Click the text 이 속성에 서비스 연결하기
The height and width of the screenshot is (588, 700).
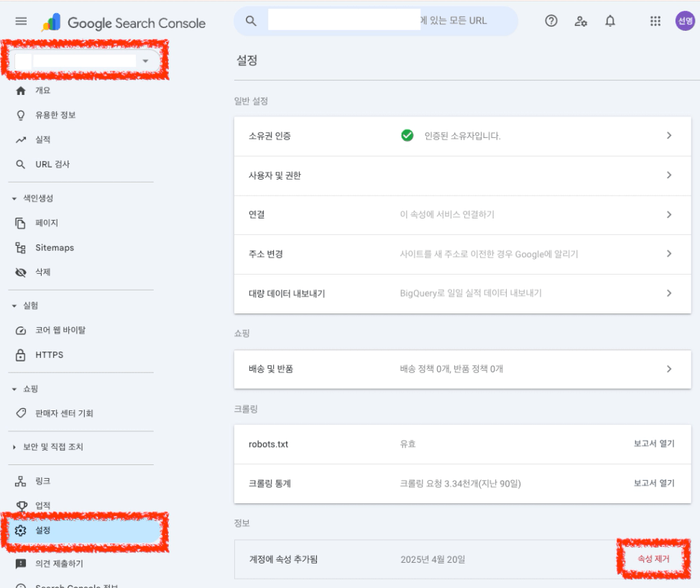pyautogui.click(x=447, y=214)
